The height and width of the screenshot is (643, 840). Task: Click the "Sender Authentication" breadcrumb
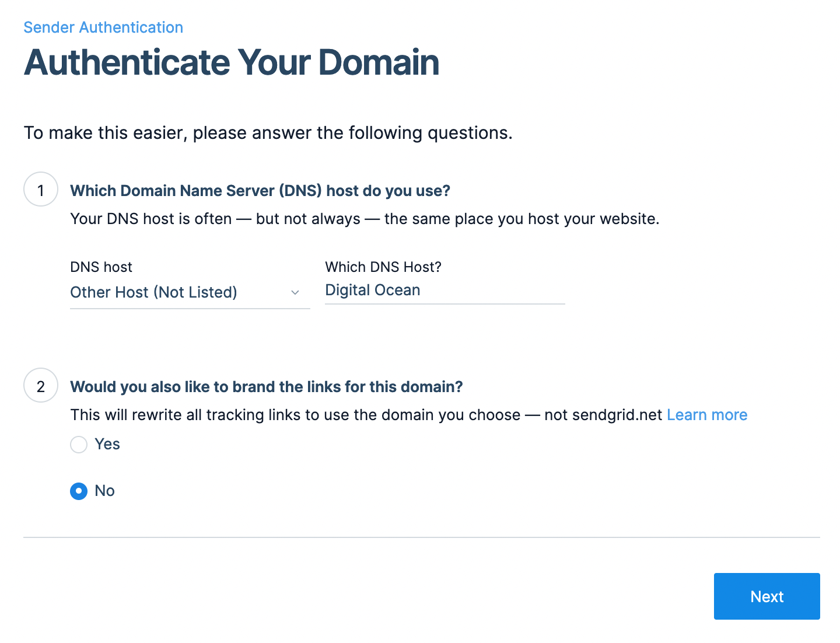pyautogui.click(x=103, y=27)
